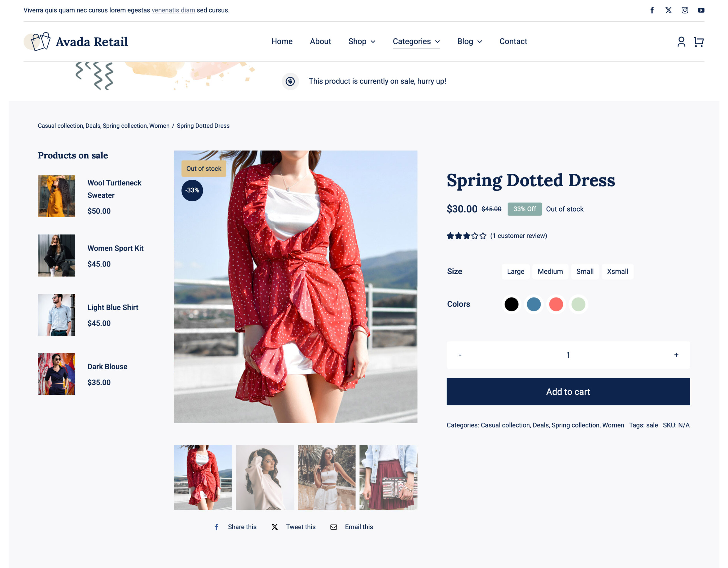Decrease quantity with the minus button
Image resolution: width=728 pixels, height=568 pixels.
[x=460, y=355]
